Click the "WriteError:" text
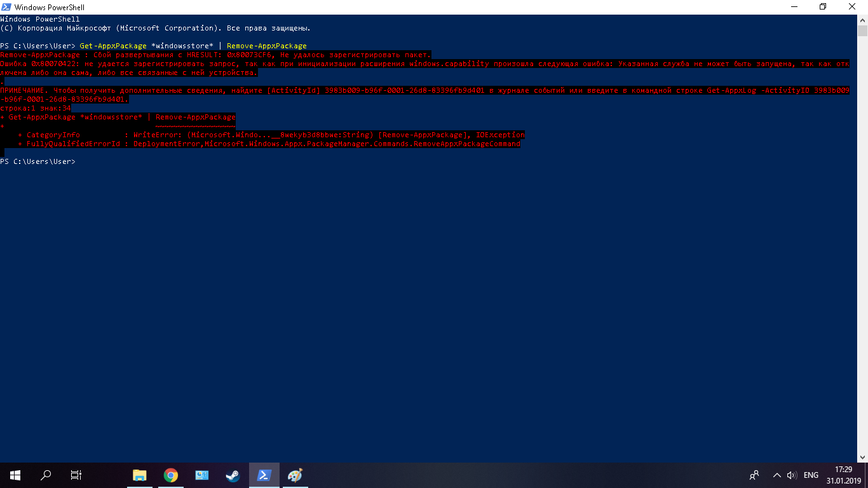The height and width of the screenshot is (488, 868). pos(158,135)
